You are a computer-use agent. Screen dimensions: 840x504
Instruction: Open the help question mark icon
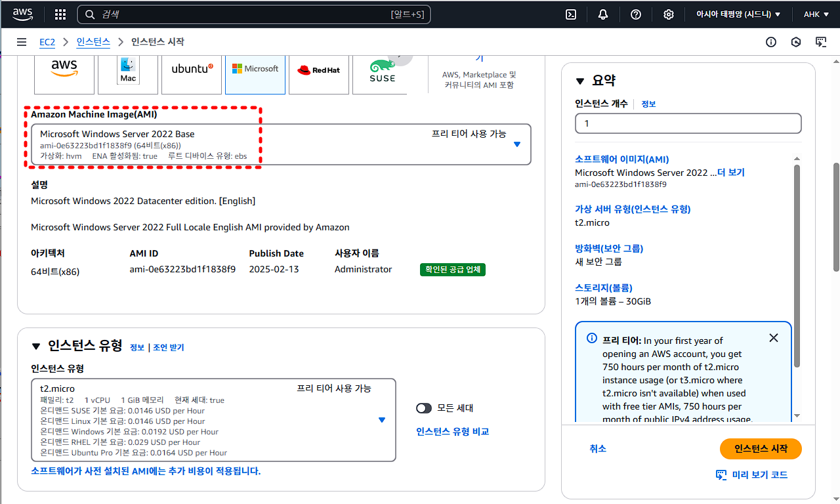coord(636,14)
